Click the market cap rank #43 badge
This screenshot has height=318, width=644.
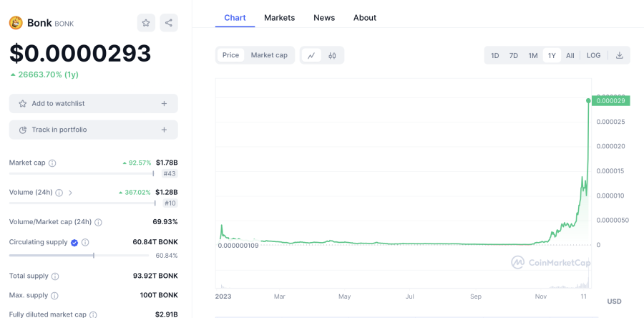pos(170,174)
